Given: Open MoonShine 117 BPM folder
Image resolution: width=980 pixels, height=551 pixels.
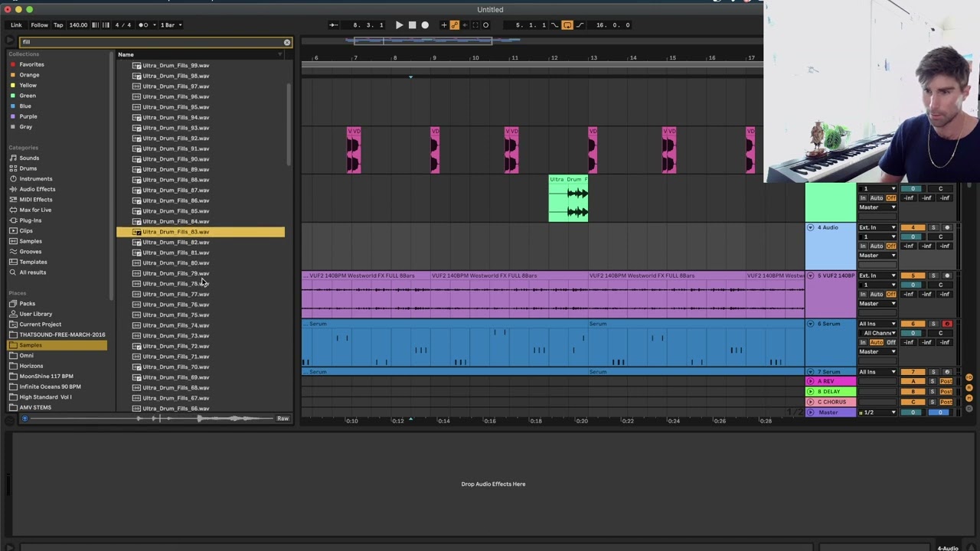Looking at the screenshot, I should point(46,376).
